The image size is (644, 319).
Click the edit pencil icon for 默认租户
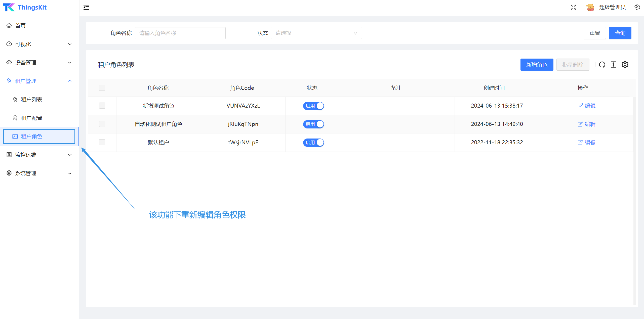(580, 143)
